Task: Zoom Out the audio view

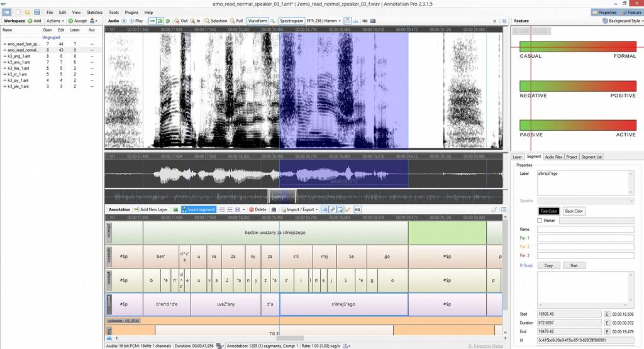Action: tap(181, 21)
